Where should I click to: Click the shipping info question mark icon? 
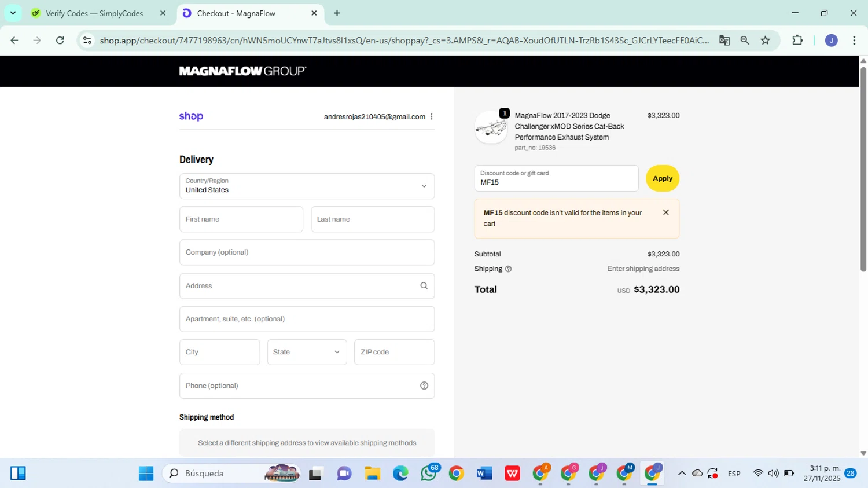tap(509, 269)
